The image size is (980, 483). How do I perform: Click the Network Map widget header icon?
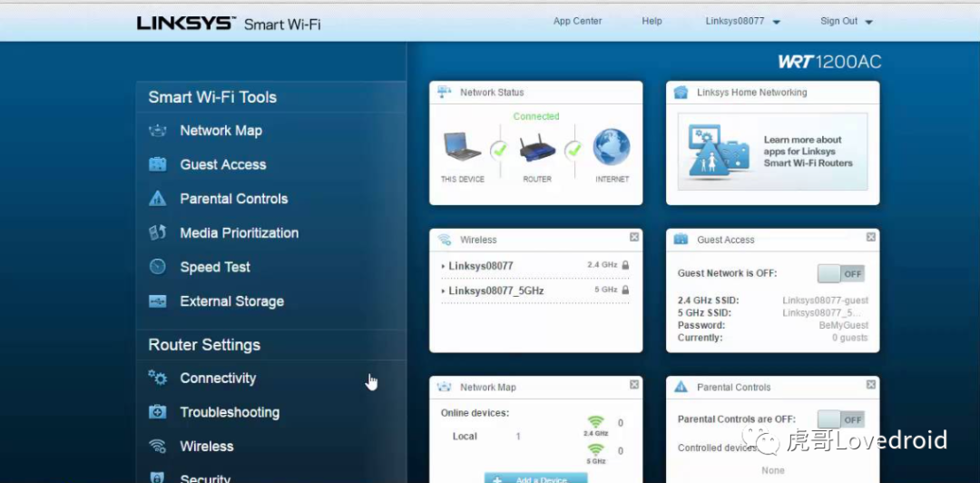click(x=444, y=388)
